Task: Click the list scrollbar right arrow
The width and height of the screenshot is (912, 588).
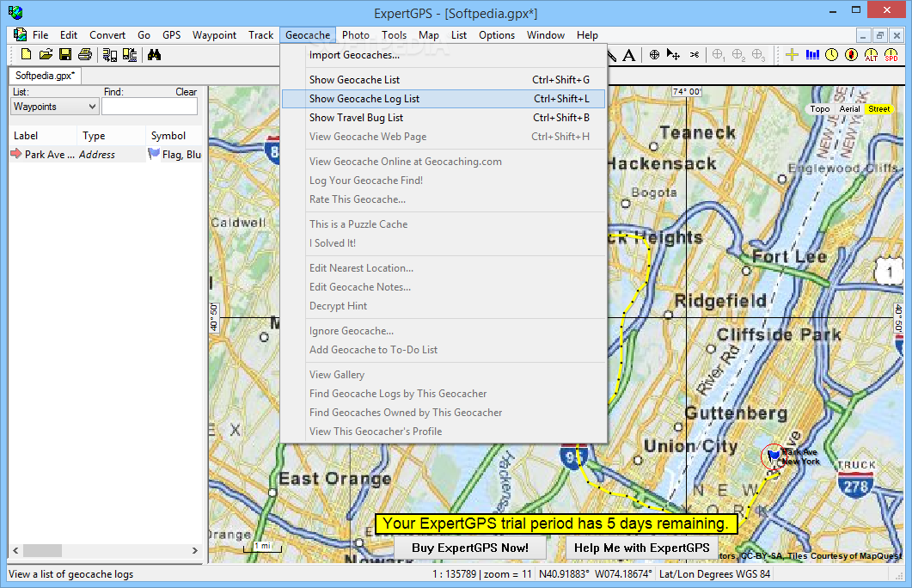Action: [195, 550]
